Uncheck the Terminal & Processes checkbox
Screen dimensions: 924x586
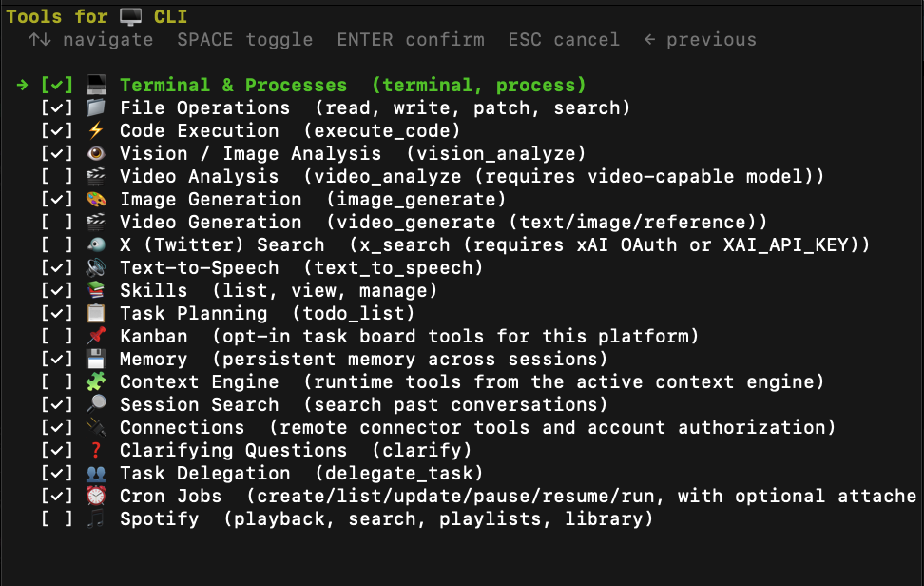57,85
